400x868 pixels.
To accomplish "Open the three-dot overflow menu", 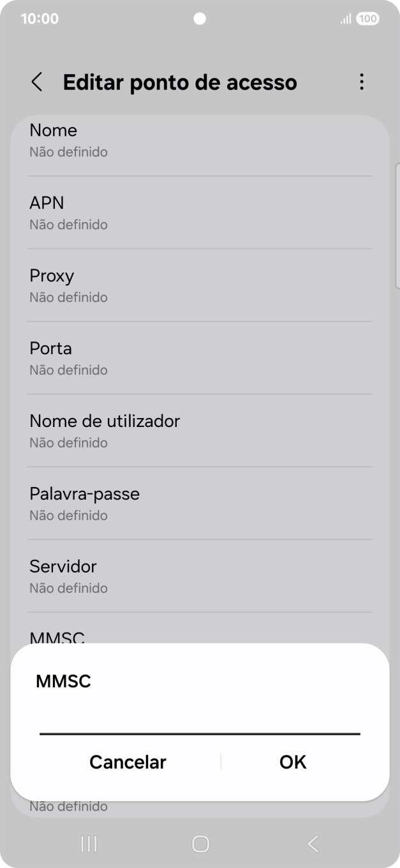I will pos(361,82).
